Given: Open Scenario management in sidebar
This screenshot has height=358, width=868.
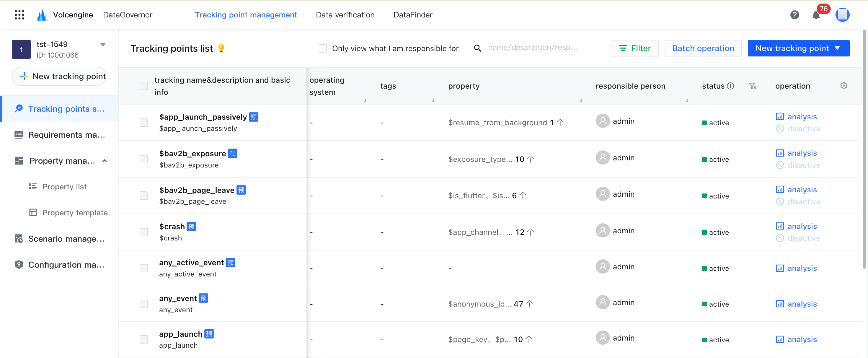Looking at the screenshot, I should [60, 239].
